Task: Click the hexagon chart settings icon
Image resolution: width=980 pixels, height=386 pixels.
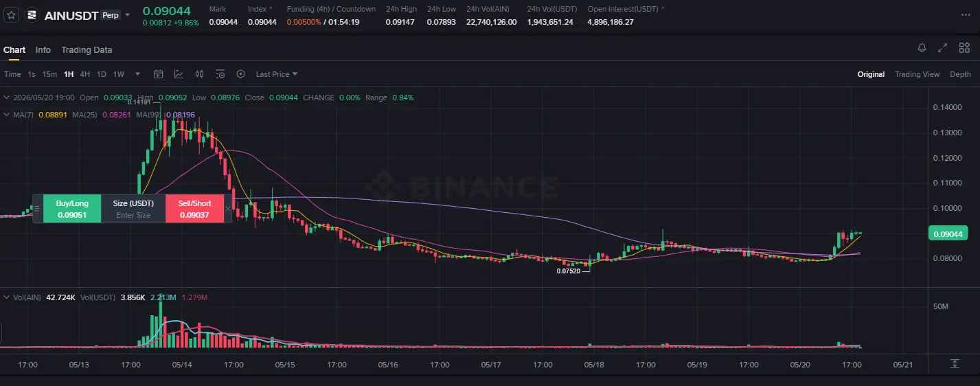Action: (240, 74)
